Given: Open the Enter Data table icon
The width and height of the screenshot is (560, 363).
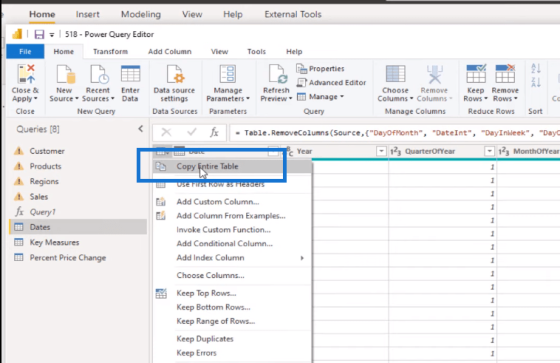Looking at the screenshot, I should tap(130, 74).
